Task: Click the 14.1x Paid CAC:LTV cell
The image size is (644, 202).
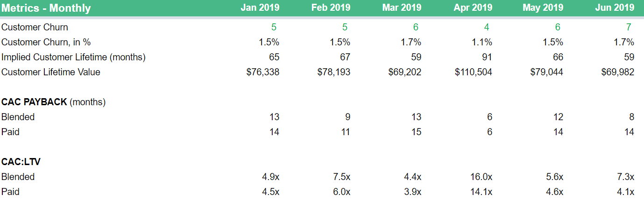Action: tap(480, 192)
